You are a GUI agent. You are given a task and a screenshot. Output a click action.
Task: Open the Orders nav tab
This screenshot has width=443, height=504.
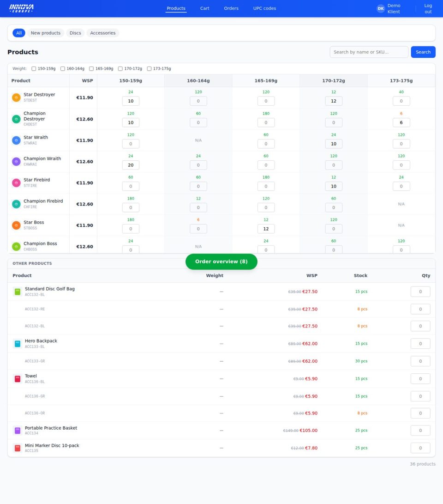pos(231,8)
